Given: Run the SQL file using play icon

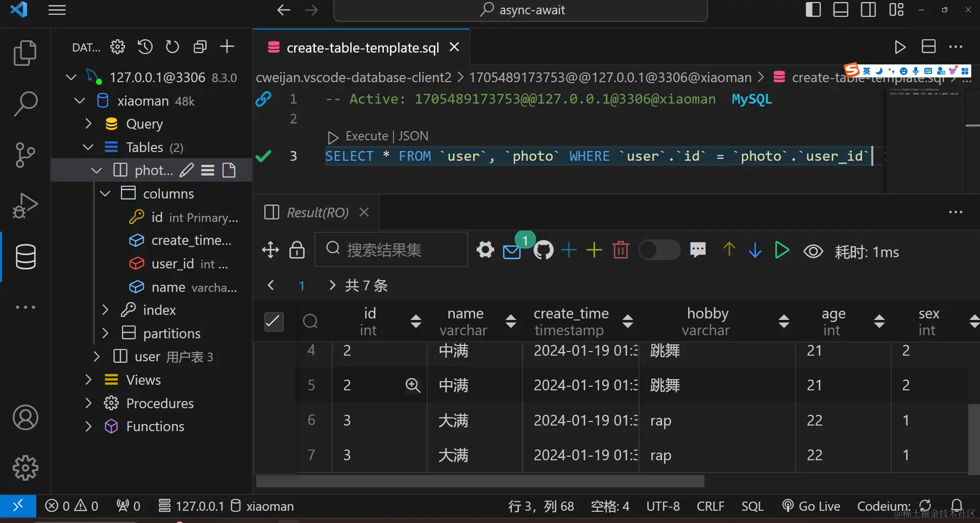Looking at the screenshot, I should (900, 47).
